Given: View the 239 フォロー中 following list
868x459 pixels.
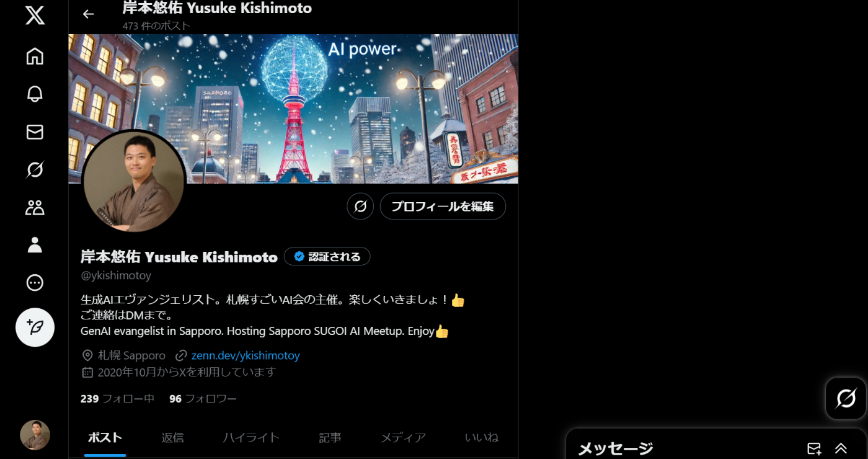Looking at the screenshot, I should click(x=117, y=398).
